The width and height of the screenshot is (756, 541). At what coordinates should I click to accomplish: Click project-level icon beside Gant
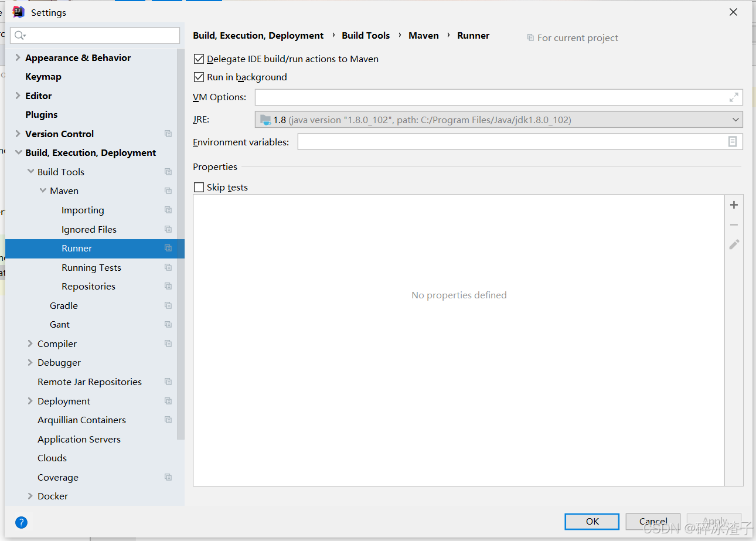168,325
